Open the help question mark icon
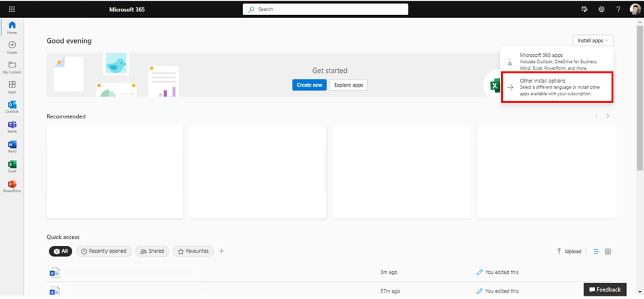This screenshot has height=299, width=644. point(618,9)
